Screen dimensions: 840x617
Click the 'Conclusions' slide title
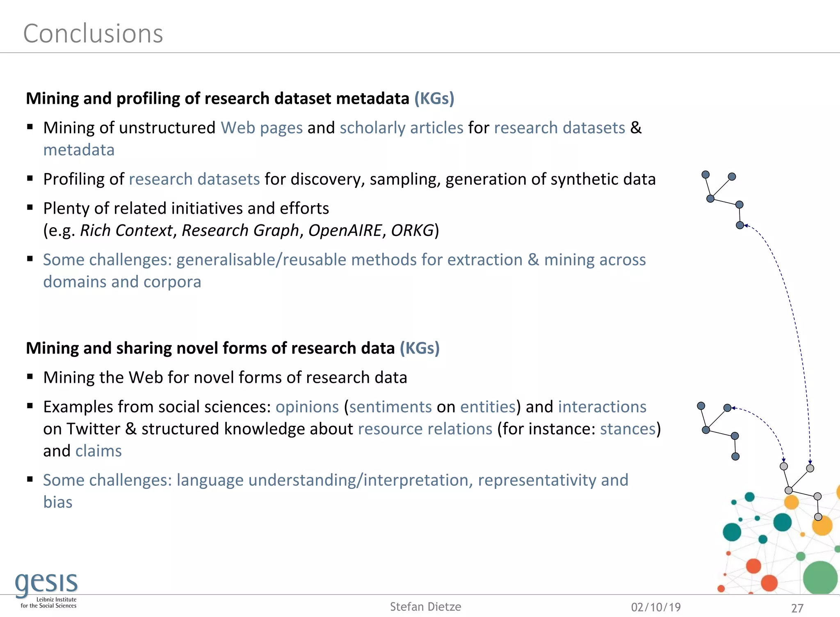93,33
